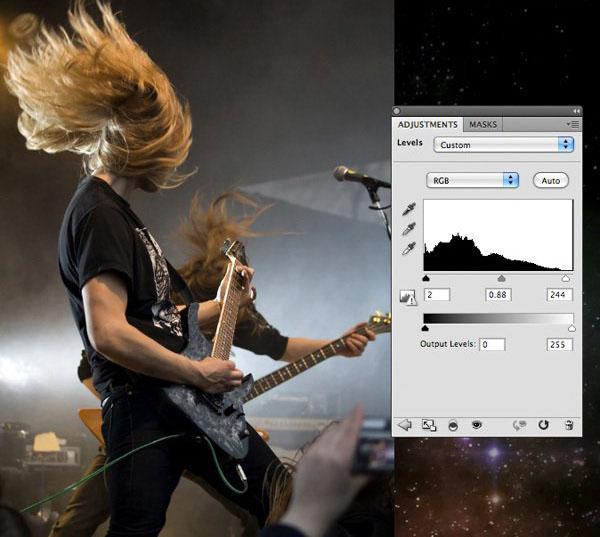Viewport: 600px width, 537px height.
Task: Delete this adjustment layer trash icon
Action: click(x=569, y=425)
